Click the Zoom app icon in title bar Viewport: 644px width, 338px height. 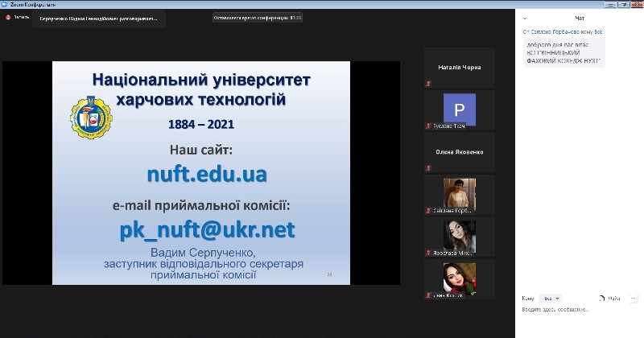click(x=4, y=3)
